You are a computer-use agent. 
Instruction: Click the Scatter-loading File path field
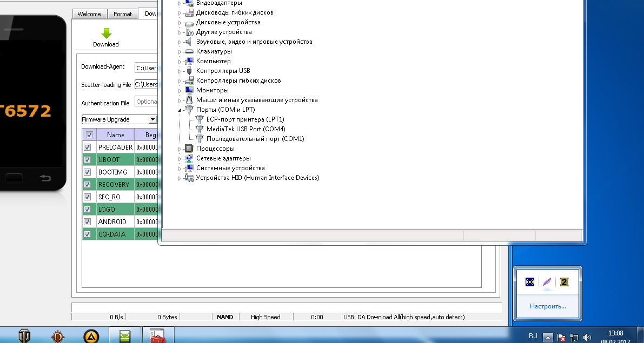[146, 84]
